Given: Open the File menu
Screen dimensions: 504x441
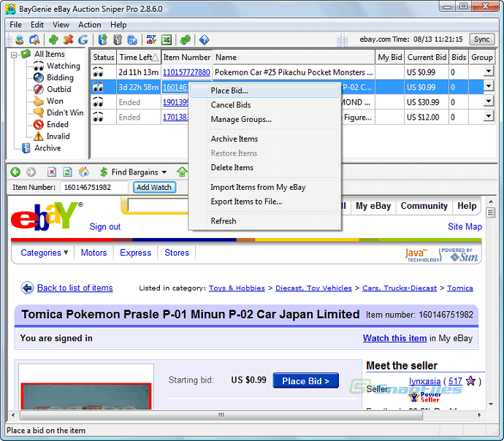Looking at the screenshot, I should click(15, 25).
